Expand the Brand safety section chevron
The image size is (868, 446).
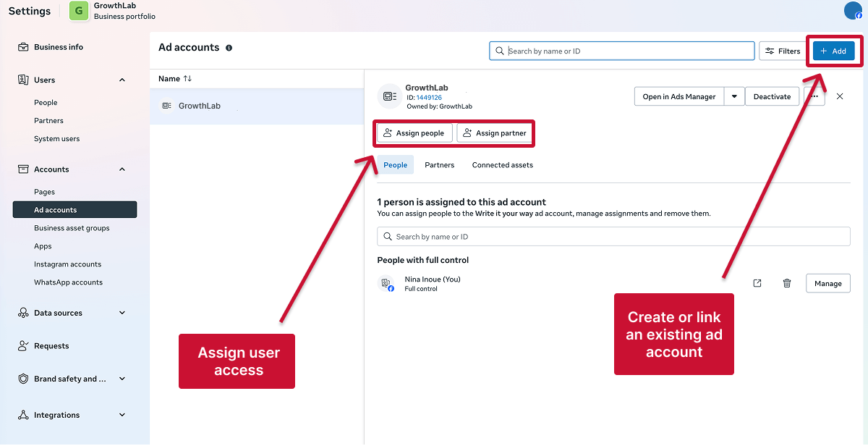pyautogui.click(x=122, y=379)
